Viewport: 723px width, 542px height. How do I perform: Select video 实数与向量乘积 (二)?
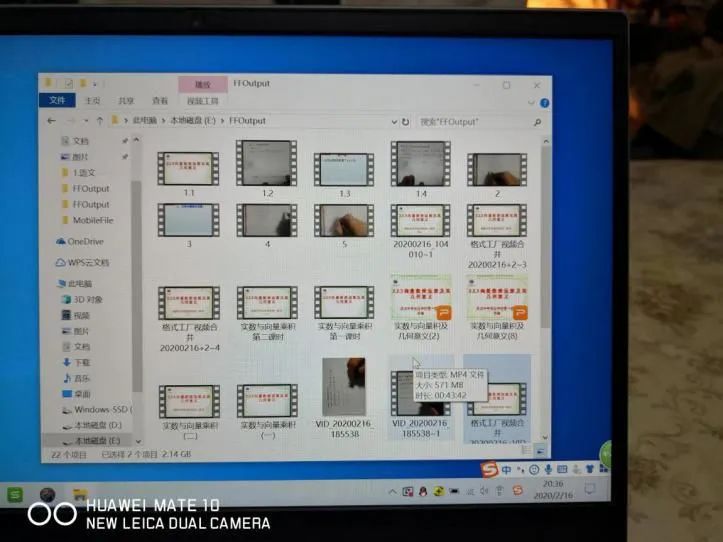point(190,412)
